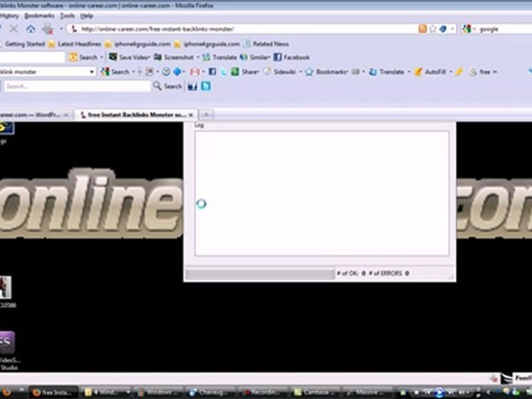Viewport: 532px width, 399px height.
Task: Open Related News bookmark
Action: [x=267, y=44]
